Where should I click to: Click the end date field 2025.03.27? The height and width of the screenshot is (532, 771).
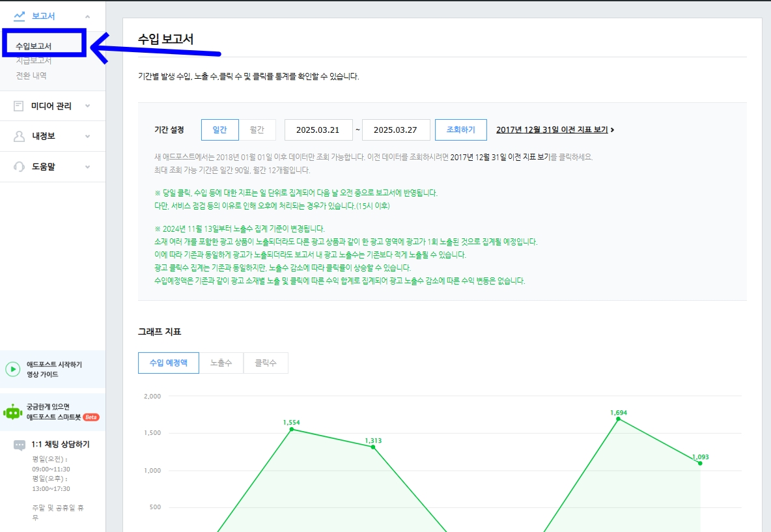point(396,130)
